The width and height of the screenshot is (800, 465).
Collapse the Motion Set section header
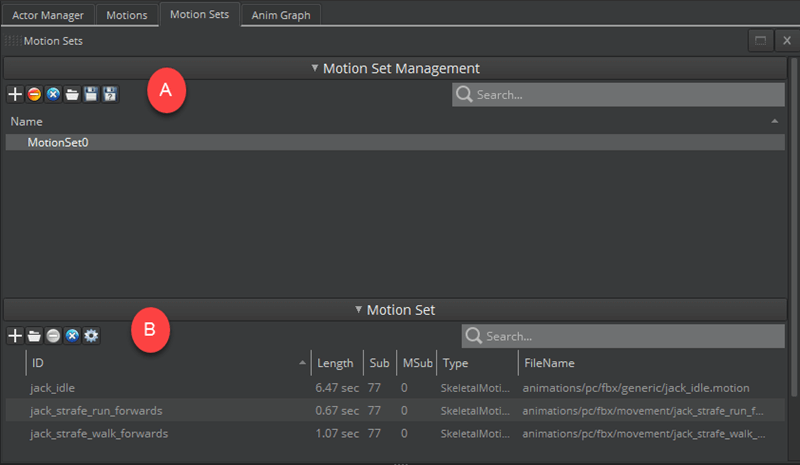[395, 310]
